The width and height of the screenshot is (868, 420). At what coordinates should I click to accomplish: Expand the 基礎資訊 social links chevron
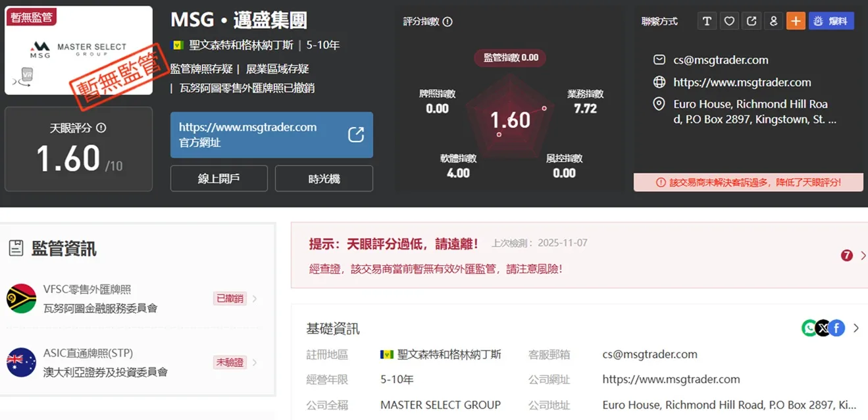[855, 328]
